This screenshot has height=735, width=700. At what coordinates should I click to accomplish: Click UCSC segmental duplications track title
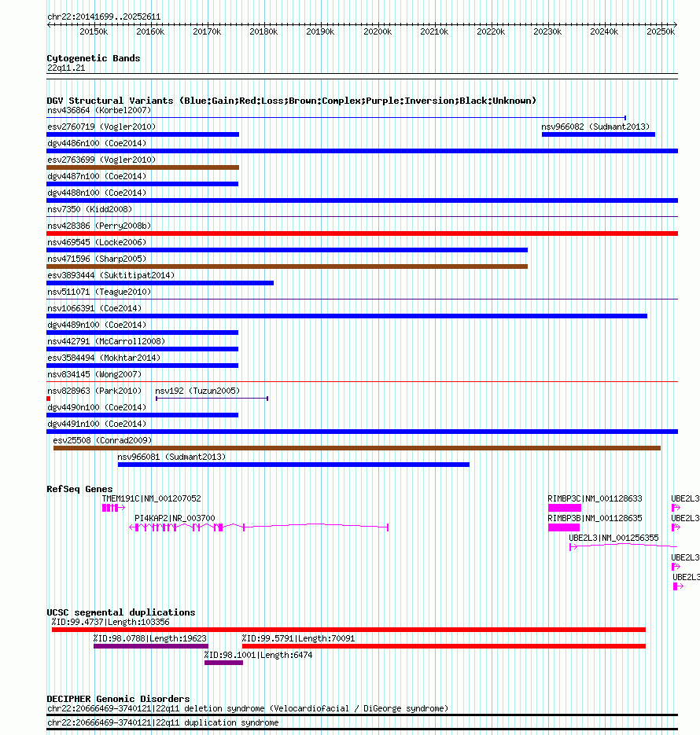tap(121, 612)
